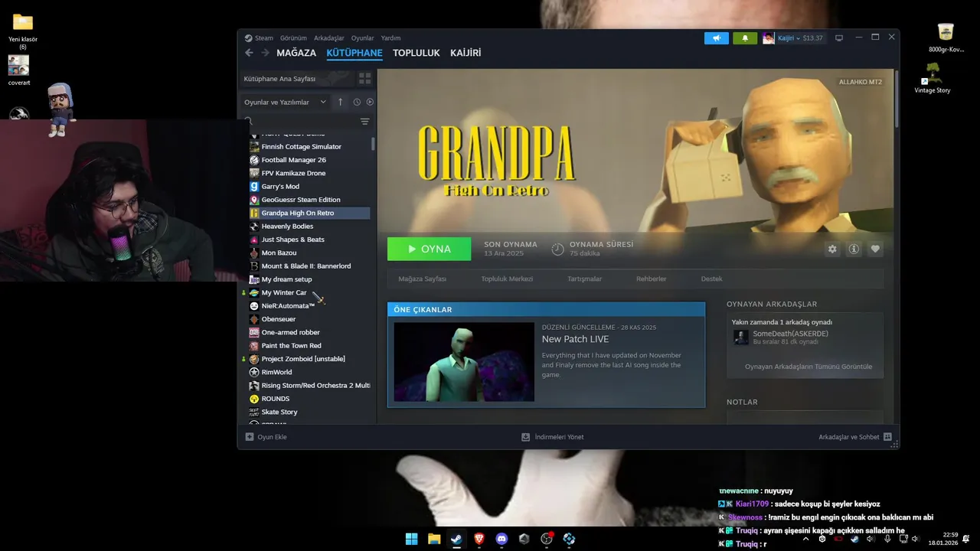Switch to Big Picture mode monitor icon

[x=839, y=38]
